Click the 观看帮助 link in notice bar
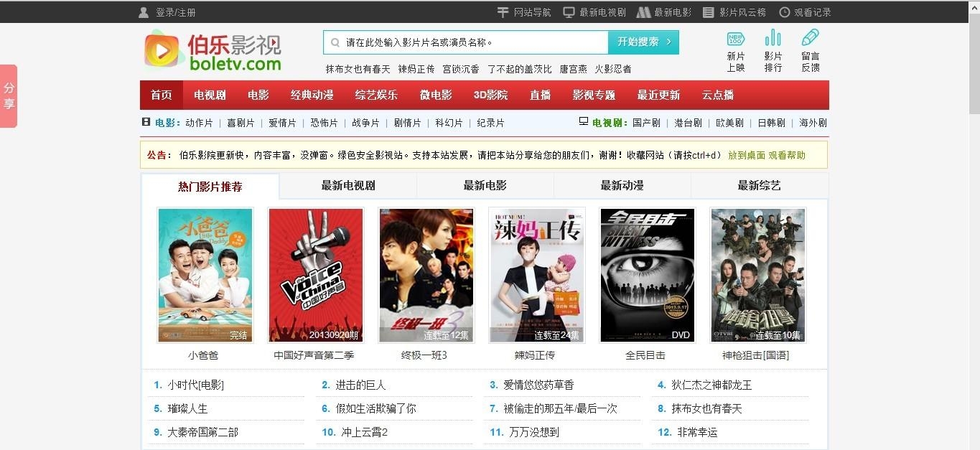This screenshot has width=980, height=450. point(787,155)
